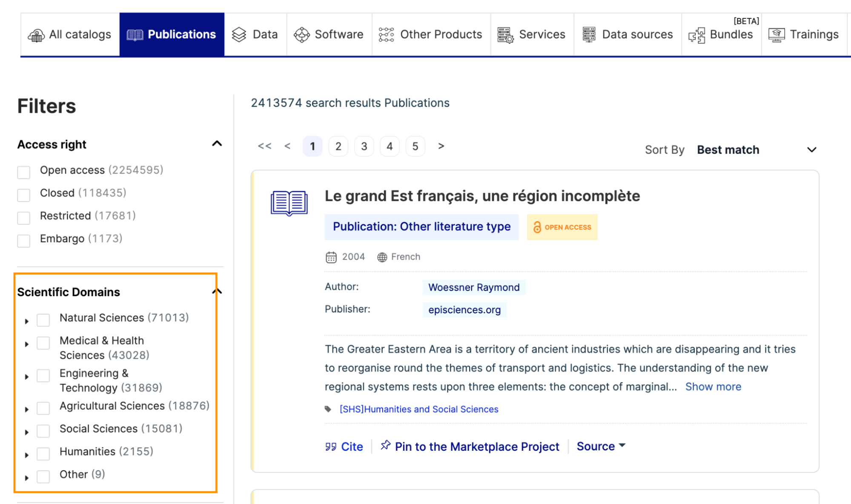Click the Publications open-book tab icon
Screen dimensions: 851x504
[135, 35]
